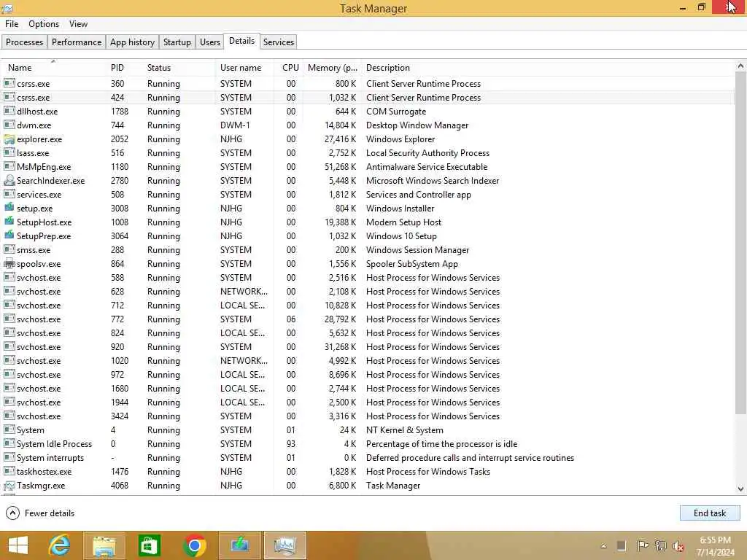Select the System interrupts row
The height and width of the screenshot is (560, 747).
pos(368,458)
